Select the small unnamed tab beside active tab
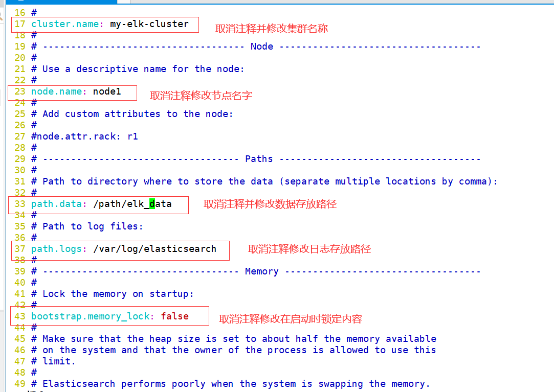This screenshot has width=554, height=392. (123, 2)
